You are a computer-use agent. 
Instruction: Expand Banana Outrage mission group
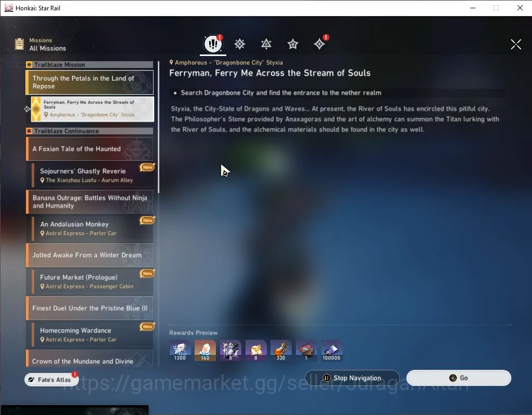point(90,202)
